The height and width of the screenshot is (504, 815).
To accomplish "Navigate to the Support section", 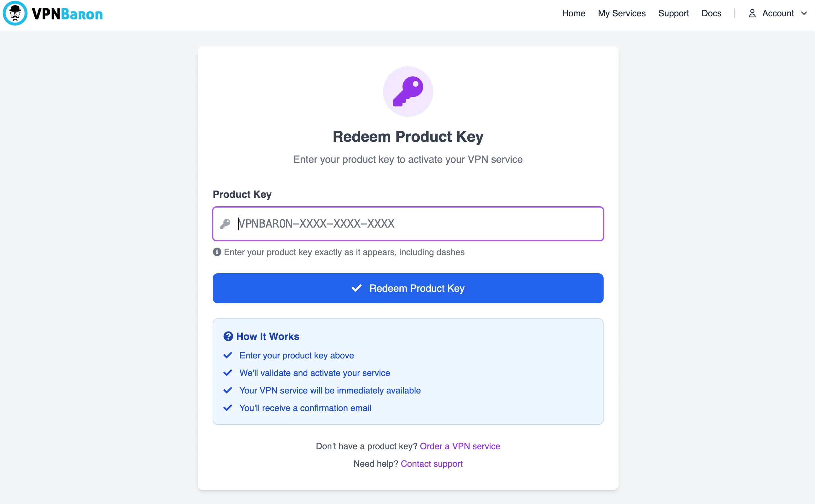I will pos(673,13).
